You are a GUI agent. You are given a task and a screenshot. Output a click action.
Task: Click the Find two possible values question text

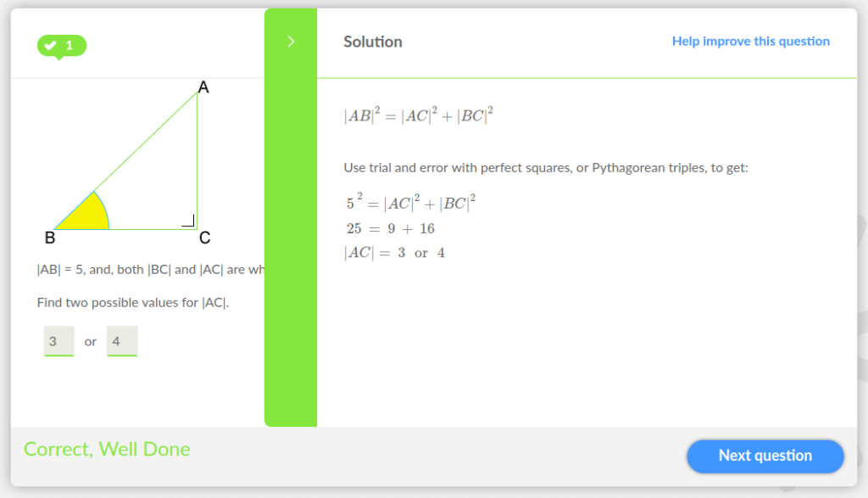click(x=133, y=303)
